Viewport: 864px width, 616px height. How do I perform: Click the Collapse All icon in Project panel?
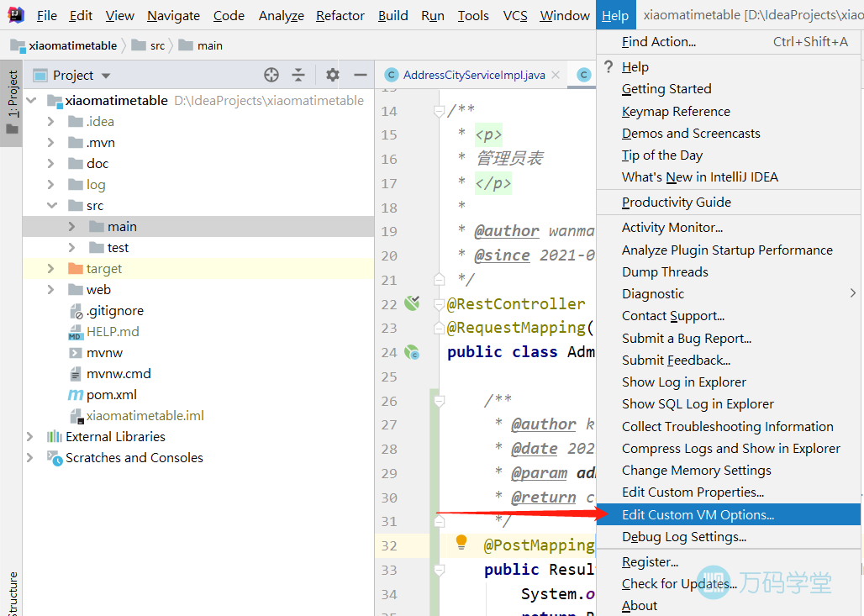click(x=298, y=75)
